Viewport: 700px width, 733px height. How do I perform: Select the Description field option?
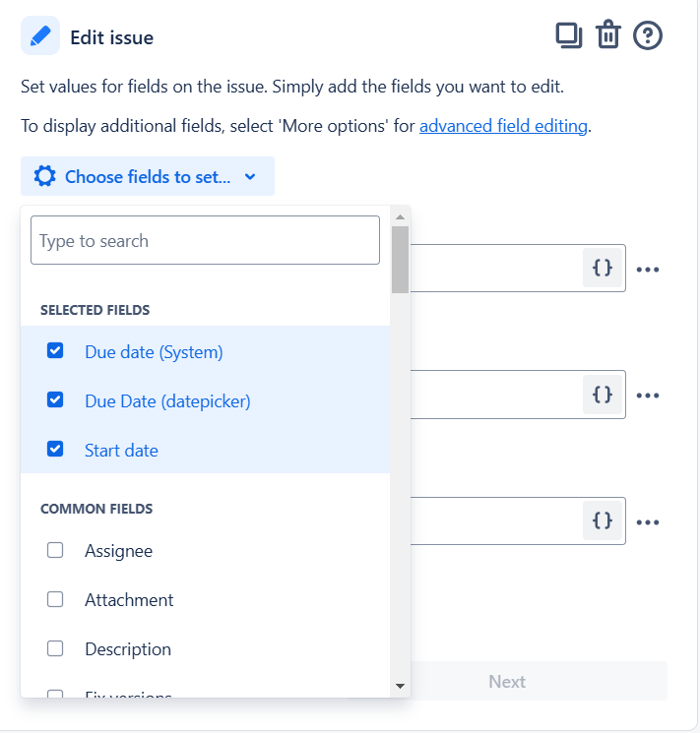tap(205, 648)
